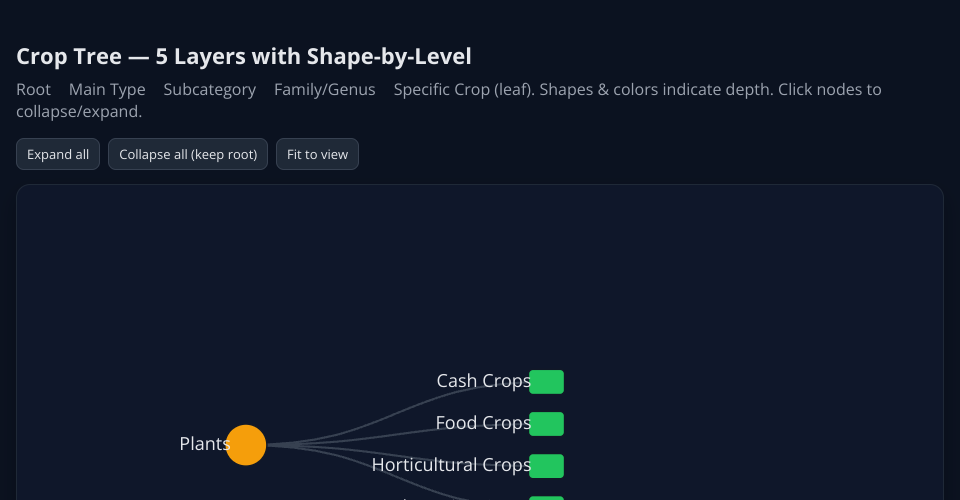960x500 pixels.
Task: Select the Plants text label
Action: point(204,444)
